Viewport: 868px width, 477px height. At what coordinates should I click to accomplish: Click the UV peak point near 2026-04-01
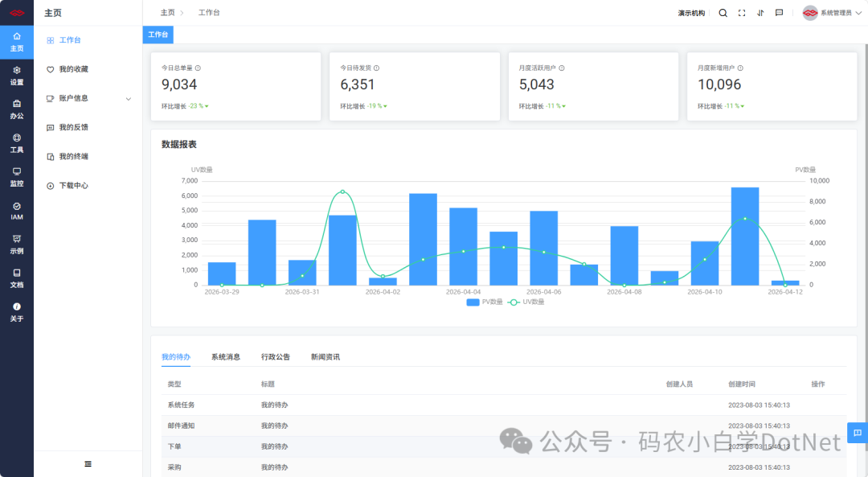(342, 191)
